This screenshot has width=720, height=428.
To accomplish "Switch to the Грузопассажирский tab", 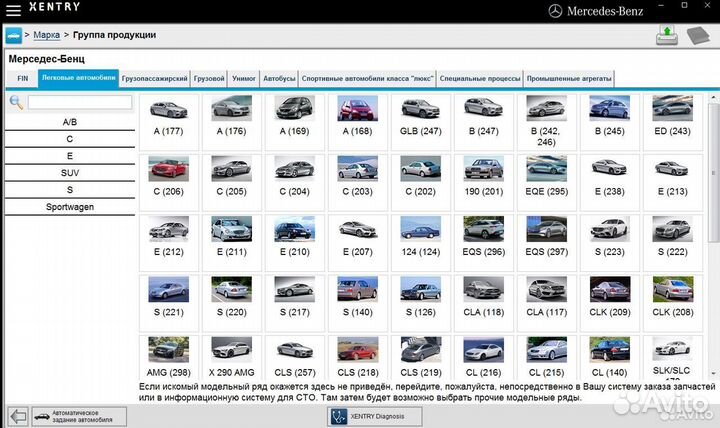I will click(154, 79).
